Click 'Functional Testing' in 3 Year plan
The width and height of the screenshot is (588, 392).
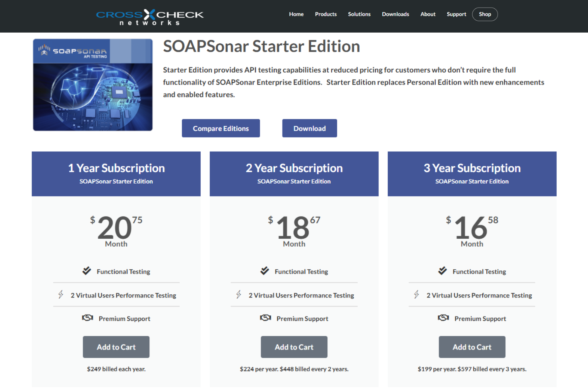tap(480, 272)
